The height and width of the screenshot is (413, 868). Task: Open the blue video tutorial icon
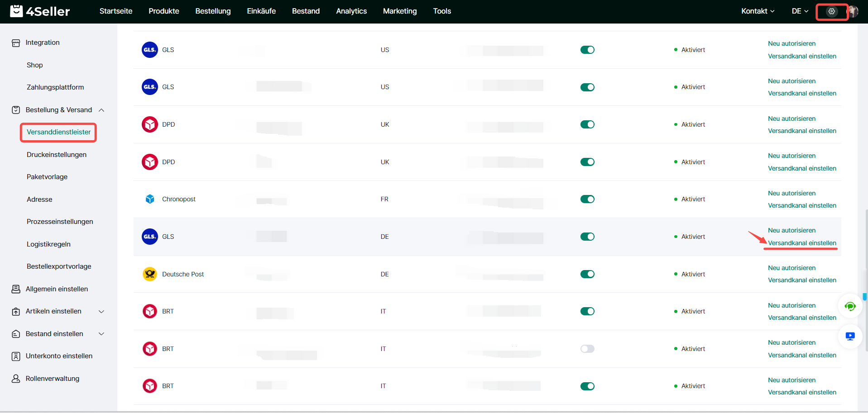tap(850, 336)
